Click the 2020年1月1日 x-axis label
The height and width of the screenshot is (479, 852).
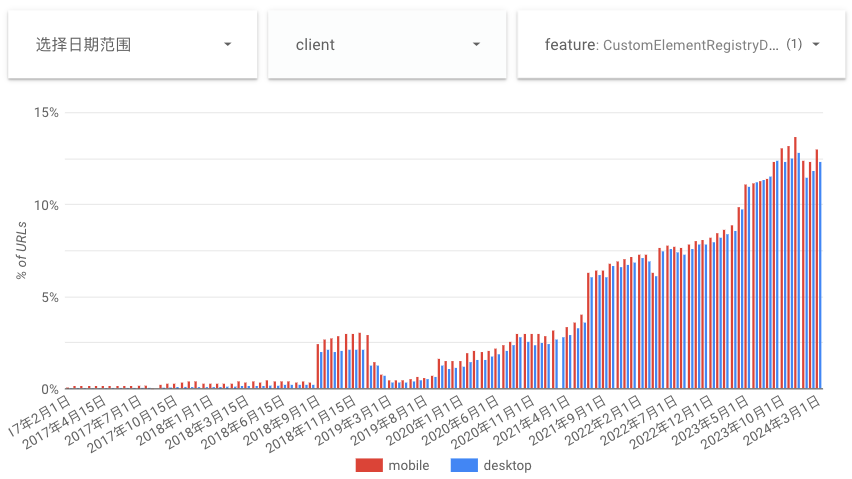point(425,420)
